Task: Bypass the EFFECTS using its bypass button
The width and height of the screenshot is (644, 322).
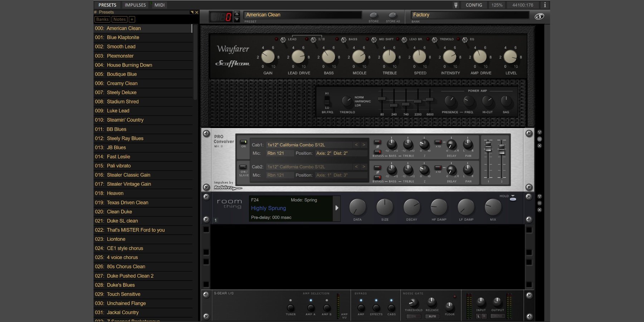Action: click(376, 308)
